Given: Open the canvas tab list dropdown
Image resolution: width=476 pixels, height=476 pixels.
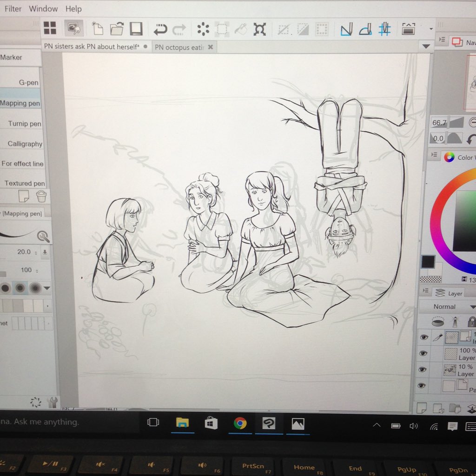Looking at the screenshot, I should pyautogui.click(x=426, y=46).
